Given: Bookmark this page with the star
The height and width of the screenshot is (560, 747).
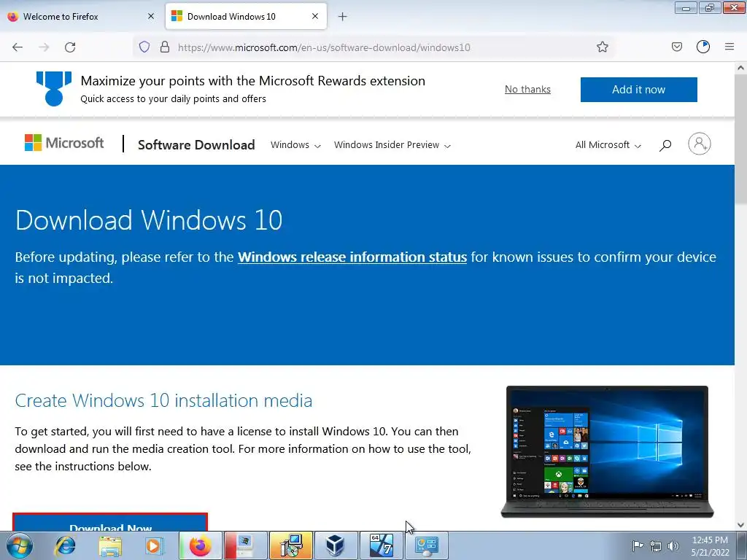Looking at the screenshot, I should [602, 47].
